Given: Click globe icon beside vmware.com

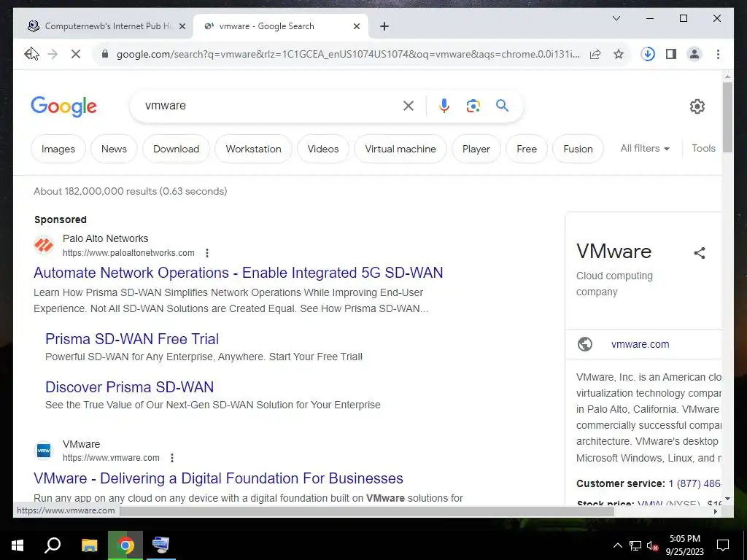Looking at the screenshot, I should pyautogui.click(x=584, y=344).
